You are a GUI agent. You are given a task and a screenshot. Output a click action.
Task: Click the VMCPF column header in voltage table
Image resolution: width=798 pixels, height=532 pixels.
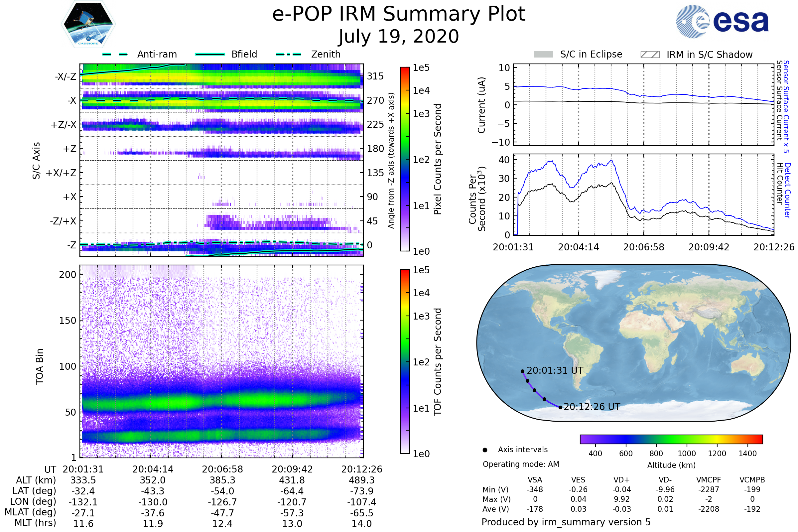[x=708, y=480]
